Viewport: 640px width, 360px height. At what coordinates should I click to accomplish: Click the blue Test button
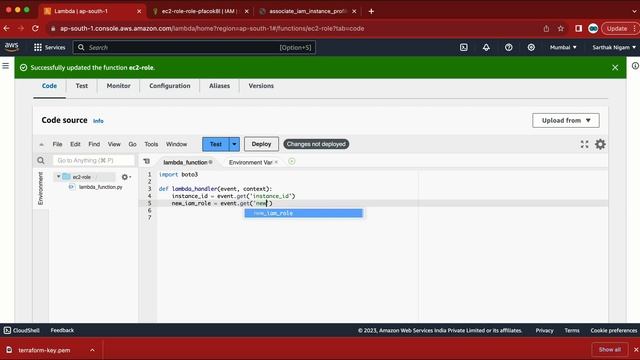click(216, 144)
